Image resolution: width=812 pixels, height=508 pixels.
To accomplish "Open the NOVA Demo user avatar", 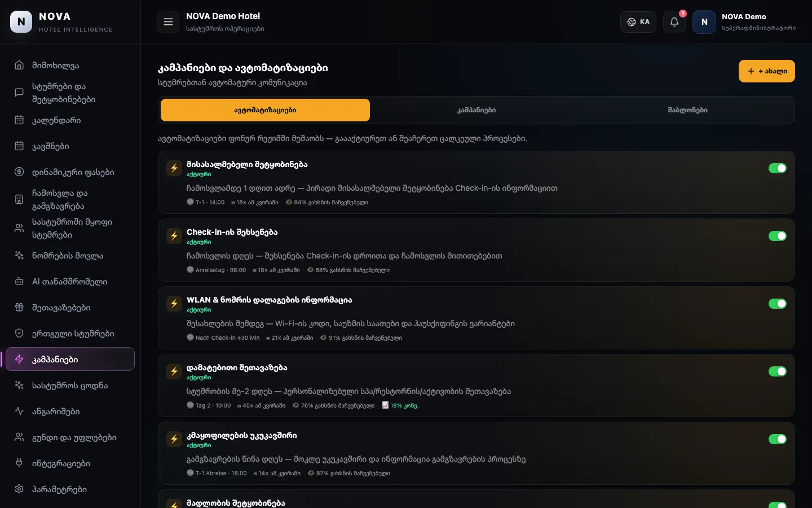I will 704,22.
